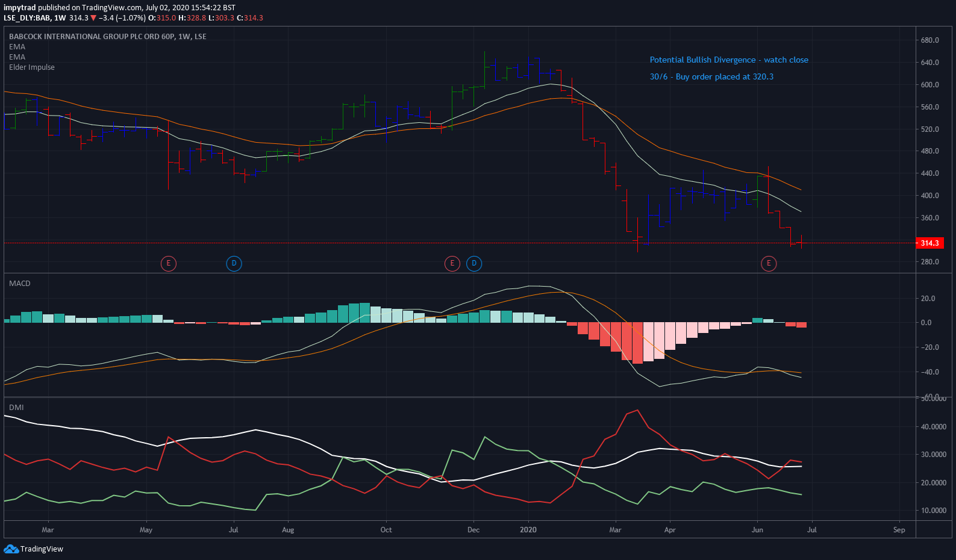The height and width of the screenshot is (560, 956).
Task: Click the 2020 label on the time axis
Action: [x=528, y=530]
